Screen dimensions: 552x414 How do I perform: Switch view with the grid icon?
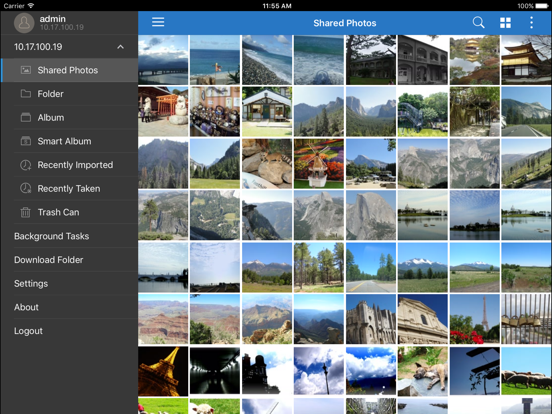505,23
